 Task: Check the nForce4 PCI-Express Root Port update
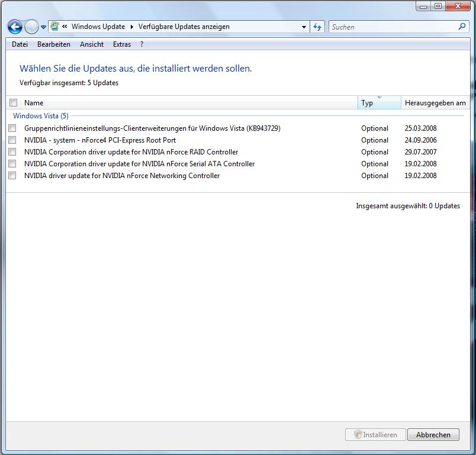pyautogui.click(x=12, y=140)
